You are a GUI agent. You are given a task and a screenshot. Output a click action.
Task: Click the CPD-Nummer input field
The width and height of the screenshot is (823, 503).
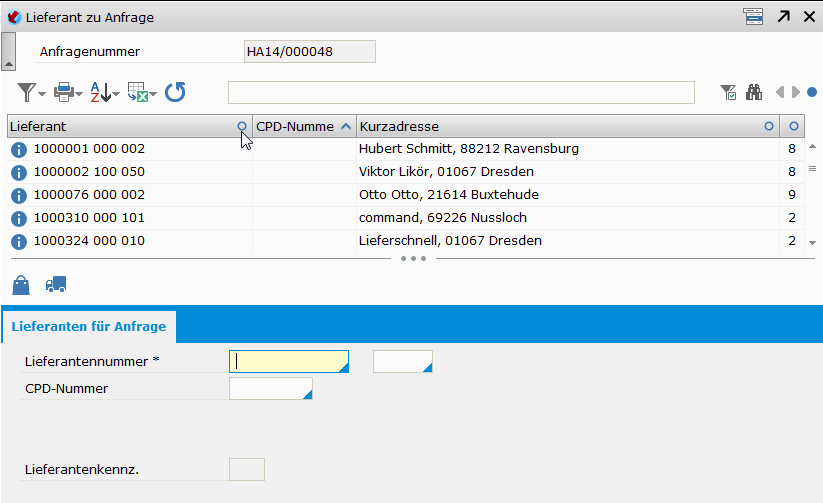[x=271, y=389]
